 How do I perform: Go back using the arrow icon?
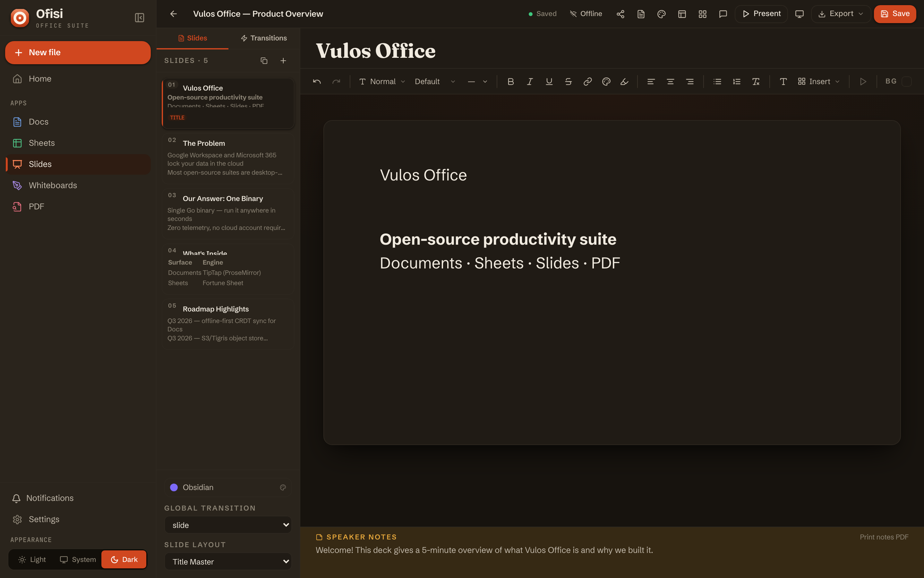174,14
